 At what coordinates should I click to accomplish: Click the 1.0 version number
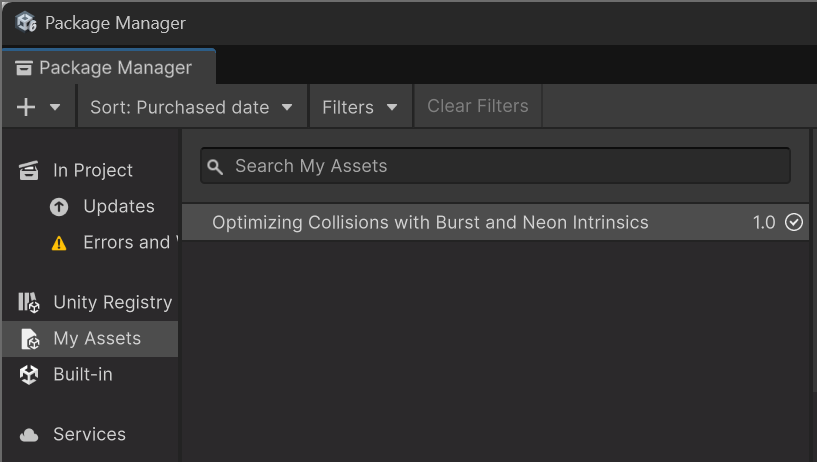pyautogui.click(x=764, y=223)
